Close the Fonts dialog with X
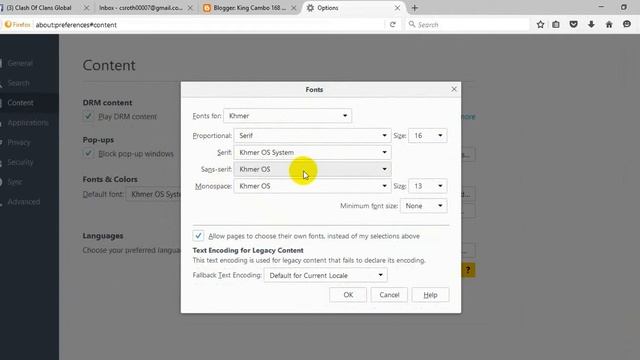Viewport: 640px width, 360px height. (454, 89)
